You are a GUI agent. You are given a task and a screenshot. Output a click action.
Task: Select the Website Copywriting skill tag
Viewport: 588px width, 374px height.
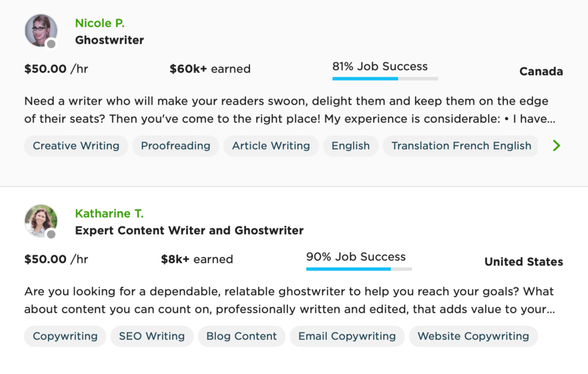pos(473,336)
